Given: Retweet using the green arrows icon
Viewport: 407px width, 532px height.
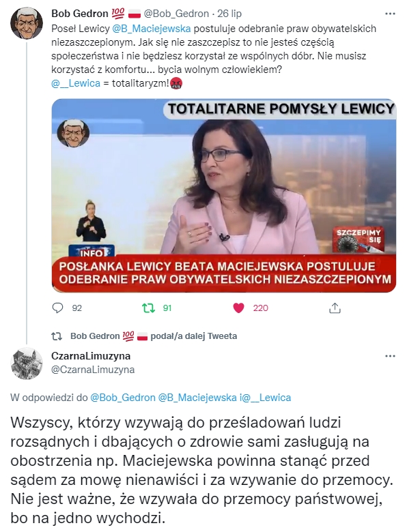Looking at the screenshot, I should click(148, 308).
